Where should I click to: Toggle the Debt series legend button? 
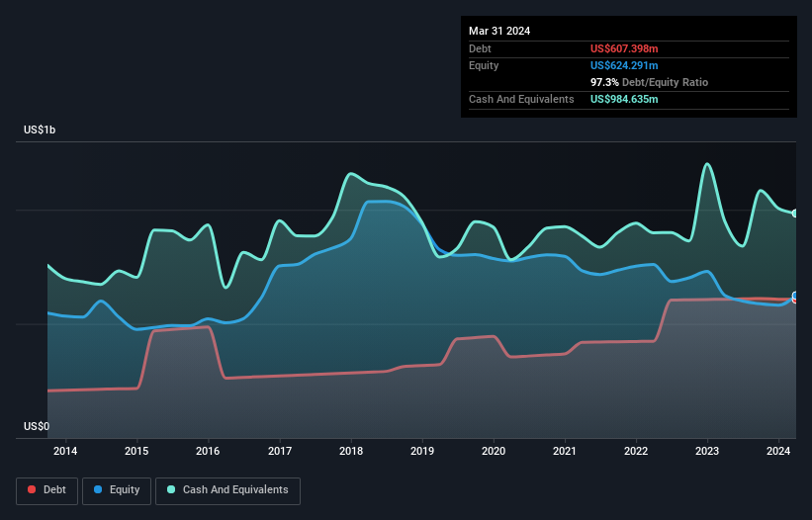click(47, 490)
